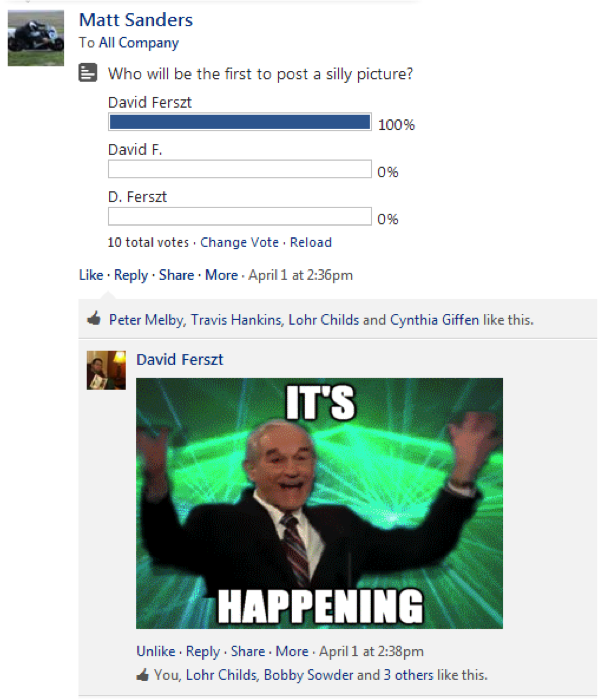
Task: Click the thumbs-up icon near Peter Melby
Action: (94, 319)
